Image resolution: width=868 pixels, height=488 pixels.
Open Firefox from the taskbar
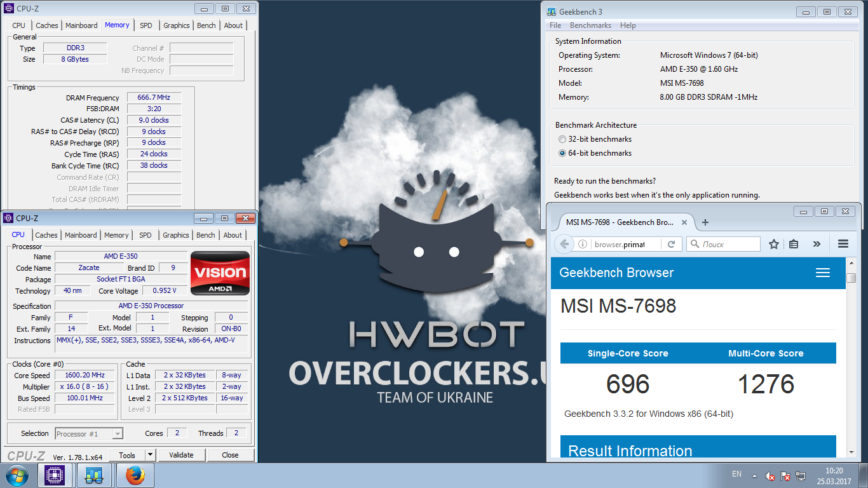click(x=134, y=475)
